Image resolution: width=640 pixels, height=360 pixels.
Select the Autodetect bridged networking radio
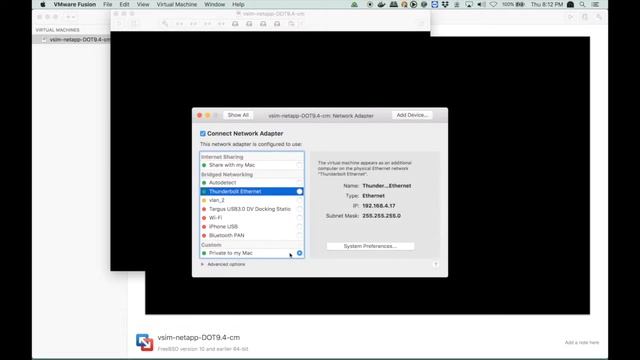click(299, 182)
